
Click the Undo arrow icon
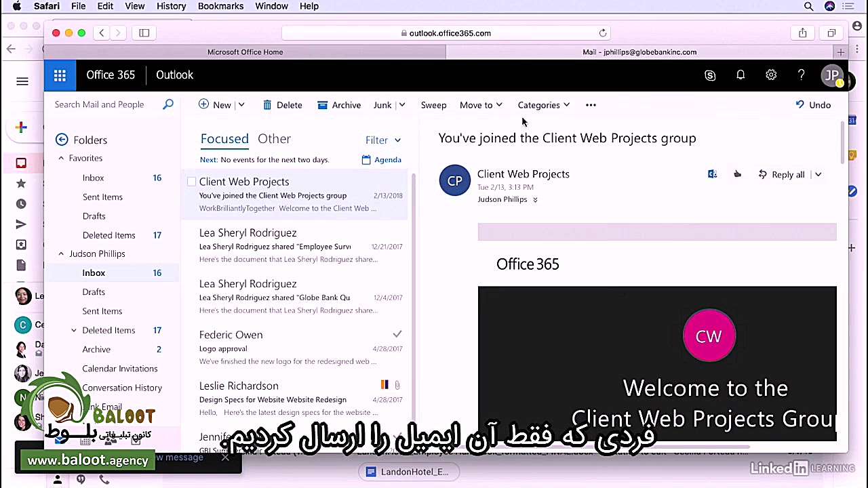click(x=800, y=104)
